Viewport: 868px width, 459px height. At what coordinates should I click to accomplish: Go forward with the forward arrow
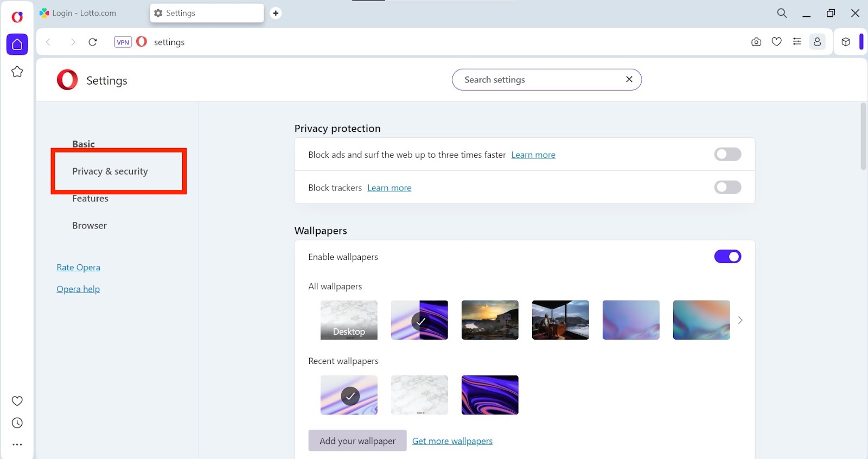pos(73,42)
